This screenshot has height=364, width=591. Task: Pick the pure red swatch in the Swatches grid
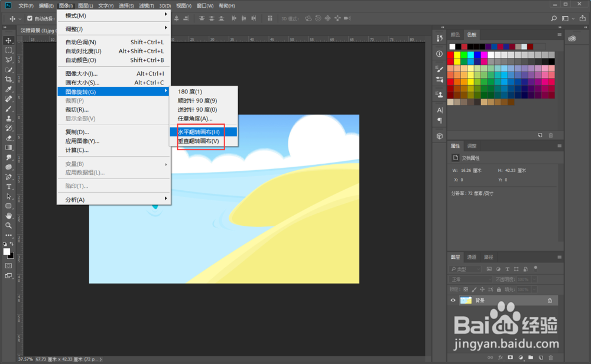click(450, 55)
